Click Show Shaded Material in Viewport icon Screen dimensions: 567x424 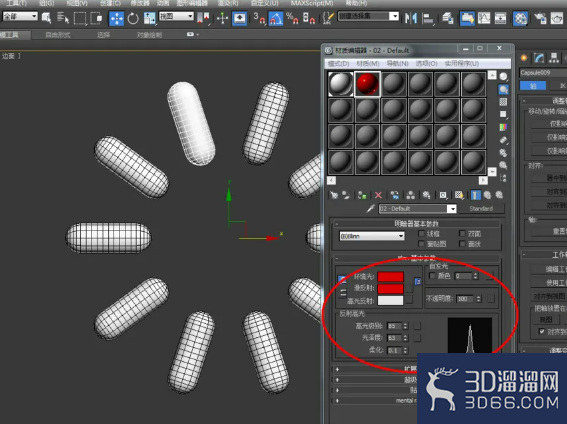[459, 195]
